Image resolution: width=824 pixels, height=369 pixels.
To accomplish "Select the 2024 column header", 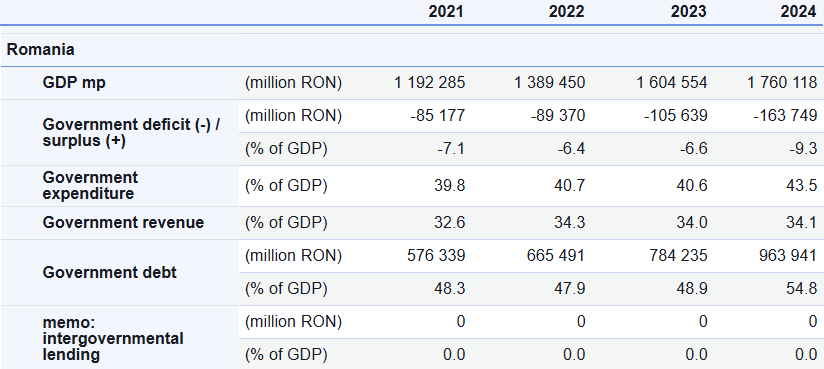I will [799, 12].
